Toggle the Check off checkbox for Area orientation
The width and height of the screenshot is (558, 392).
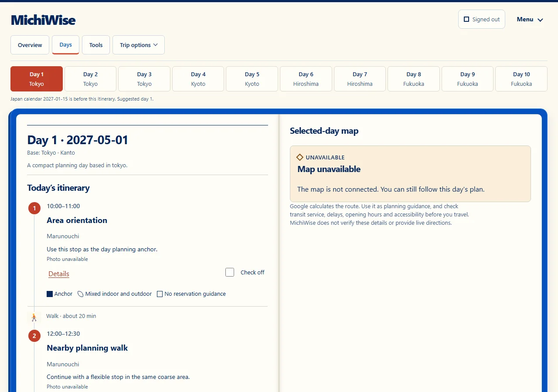click(x=230, y=272)
